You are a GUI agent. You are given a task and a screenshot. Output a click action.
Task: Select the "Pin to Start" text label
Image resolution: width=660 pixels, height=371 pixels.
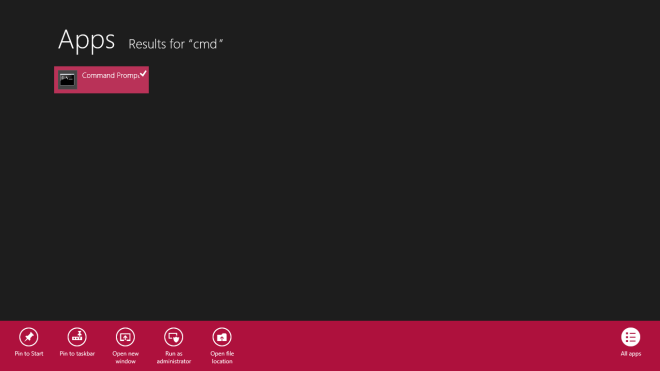pyautogui.click(x=29, y=354)
